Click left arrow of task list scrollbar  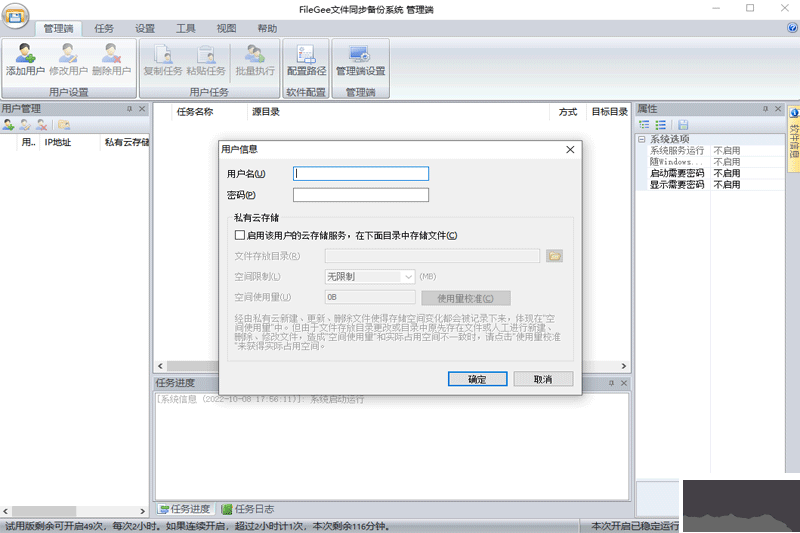point(160,366)
